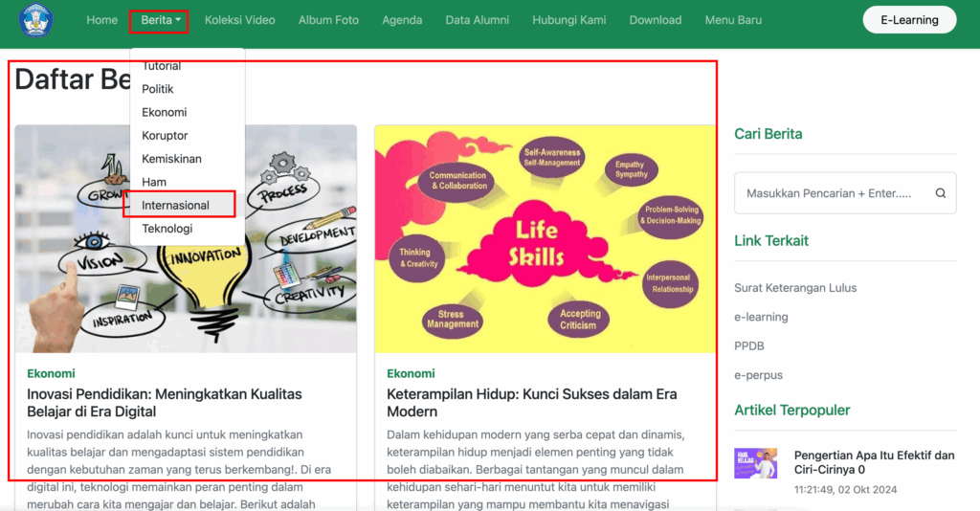This screenshot has width=980, height=511.
Task: Click the Artikel Terpopuler heading
Action: [x=791, y=411]
